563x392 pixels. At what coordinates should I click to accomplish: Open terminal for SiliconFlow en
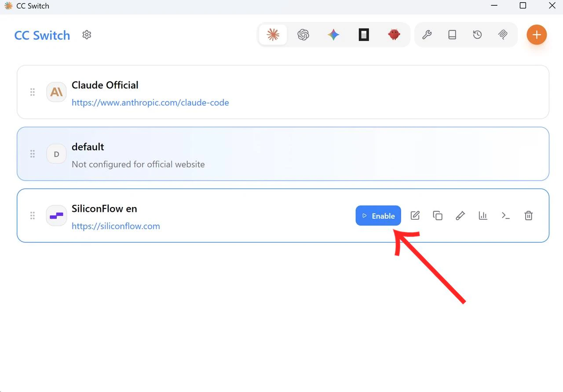click(x=506, y=215)
